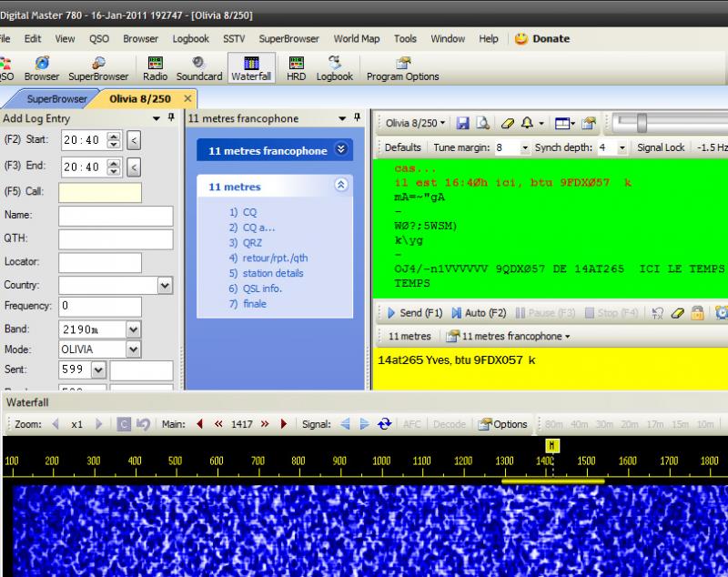728x577 pixels.
Task: Toggle the Waterfall toolbar button
Action: tap(251, 68)
